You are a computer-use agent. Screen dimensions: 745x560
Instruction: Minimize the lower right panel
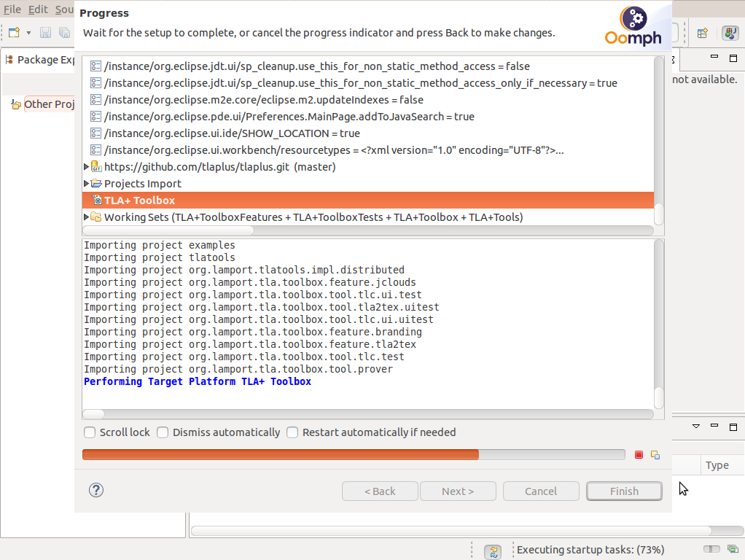coord(714,425)
